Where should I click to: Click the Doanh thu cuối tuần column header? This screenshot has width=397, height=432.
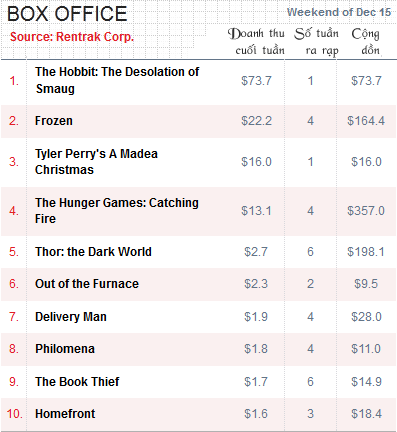click(256, 42)
